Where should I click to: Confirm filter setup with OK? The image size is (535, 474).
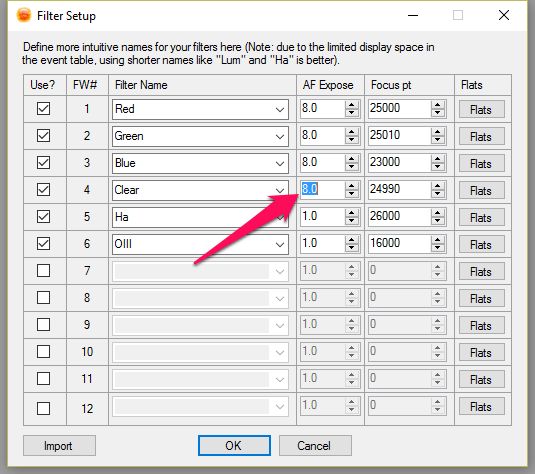click(x=234, y=445)
